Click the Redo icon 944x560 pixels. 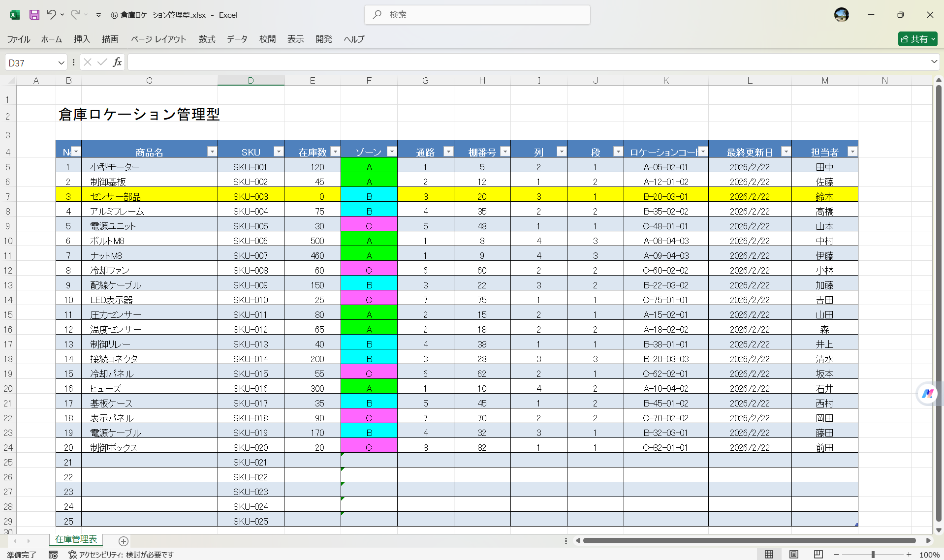(75, 15)
